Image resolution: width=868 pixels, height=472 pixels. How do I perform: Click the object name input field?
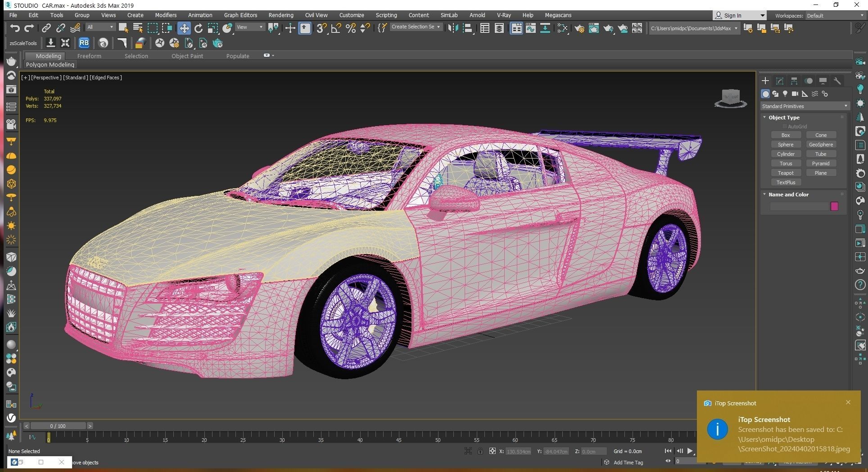(x=799, y=206)
